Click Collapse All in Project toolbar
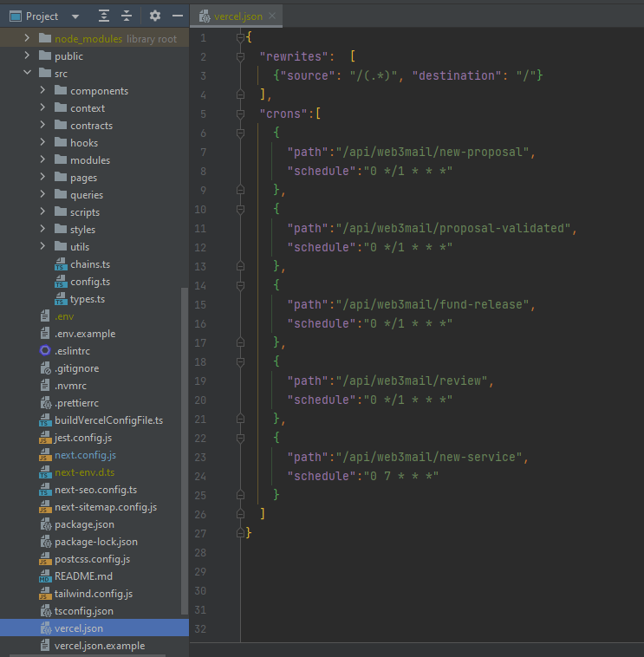The width and height of the screenshot is (644, 657). click(x=127, y=16)
